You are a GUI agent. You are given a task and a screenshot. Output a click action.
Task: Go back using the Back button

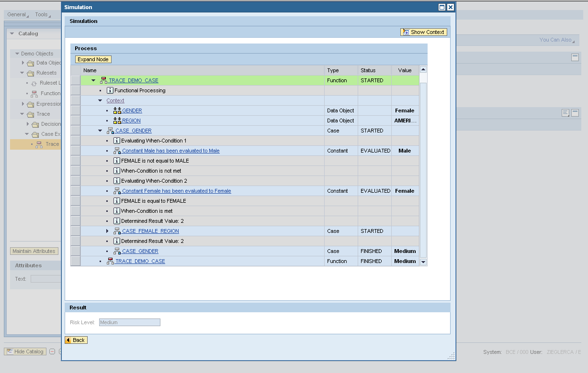coord(76,340)
